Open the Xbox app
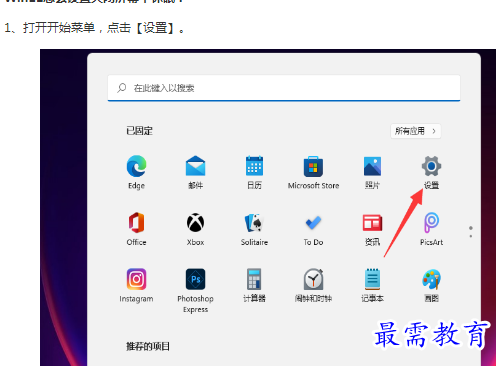This screenshot has height=366, width=496. (195, 222)
